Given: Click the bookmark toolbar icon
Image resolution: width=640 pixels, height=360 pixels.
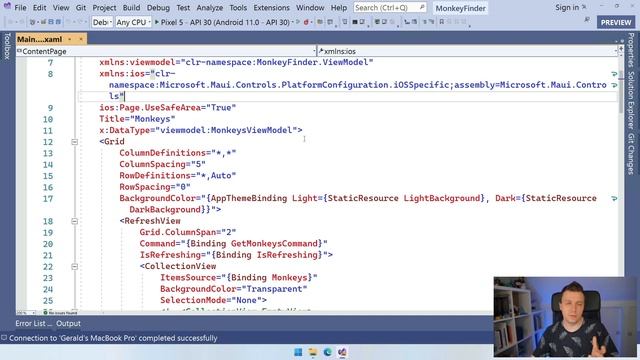Looking at the screenshot, I should pos(441,22).
